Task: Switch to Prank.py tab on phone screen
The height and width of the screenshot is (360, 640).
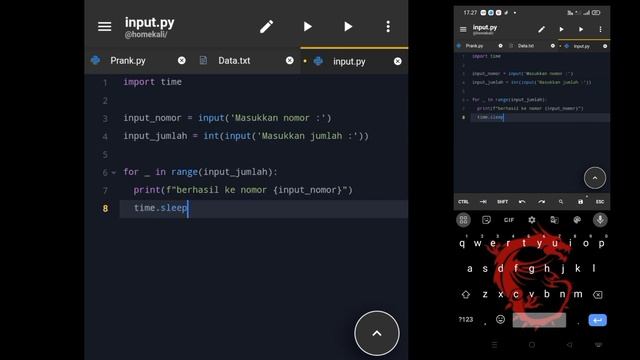Action: click(x=474, y=46)
